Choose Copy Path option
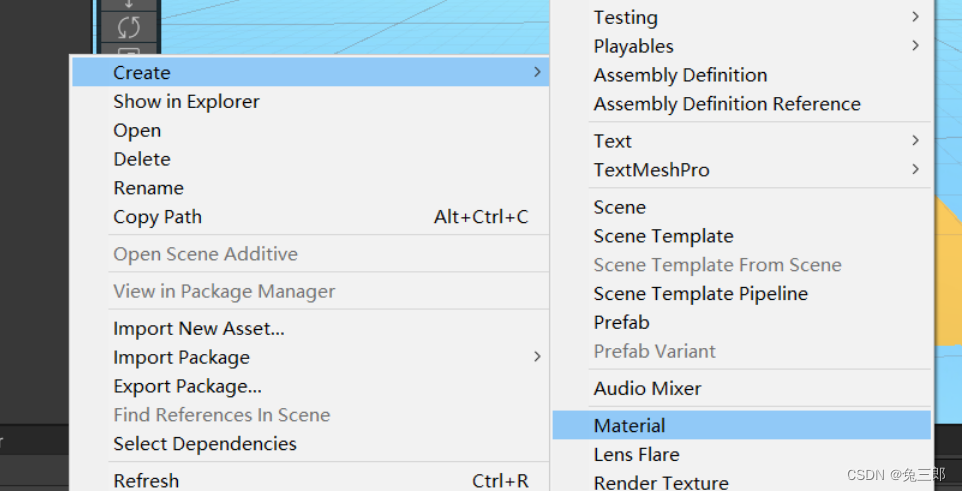The height and width of the screenshot is (491, 962). [x=157, y=217]
